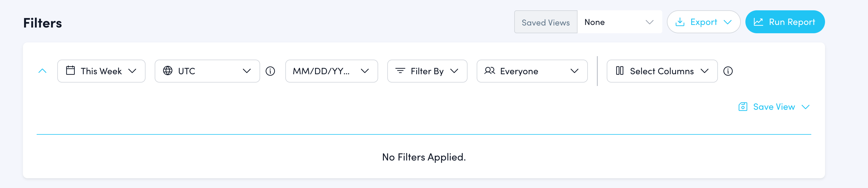Collapse the filters panel using the up chevron
Viewport: 868px width, 188px height.
pyautogui.click(x=42, y=71)
